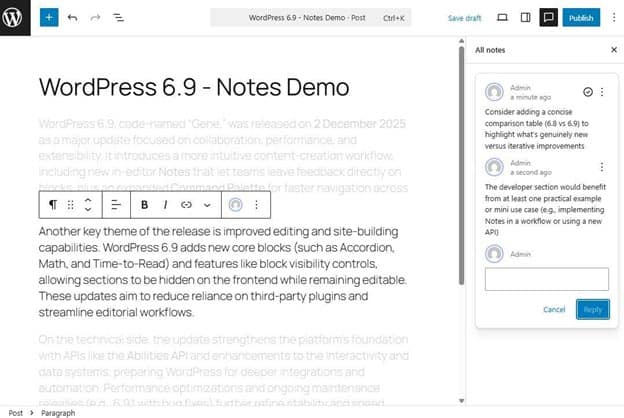Click the 'developer section would benefit' note text

(x=545, y=209)
